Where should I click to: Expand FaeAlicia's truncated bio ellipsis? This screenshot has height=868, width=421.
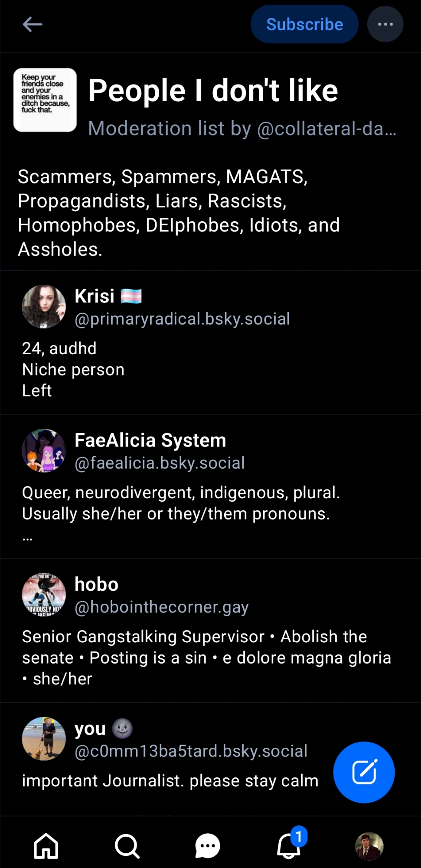27,538
